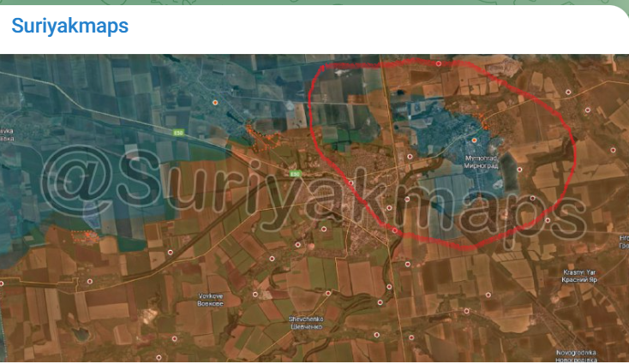This screenshot has height=364, width=629.
Task: Select the Shevchenko village label
Action: coord(306,322)
